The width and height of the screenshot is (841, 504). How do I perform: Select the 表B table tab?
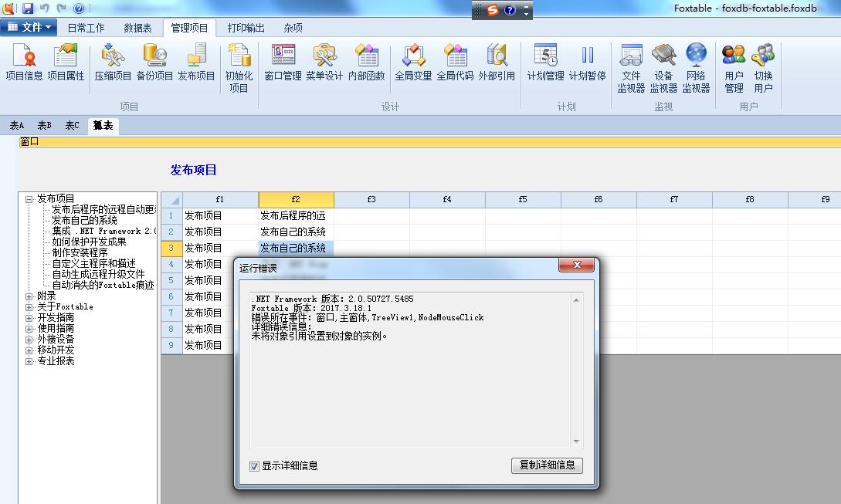[45, 126]
